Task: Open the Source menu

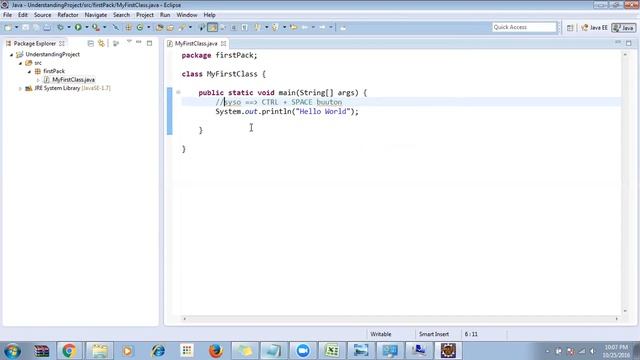Action: coord(42,15)
